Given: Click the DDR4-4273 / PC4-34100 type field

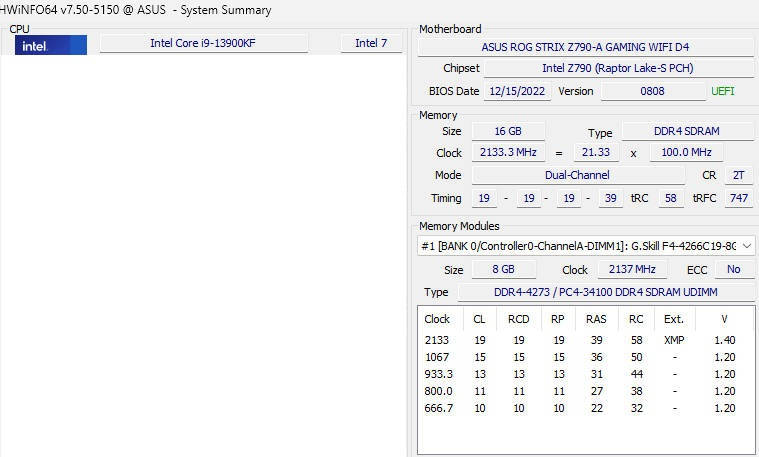Looking at the screenshot, I should pos(606,292).
